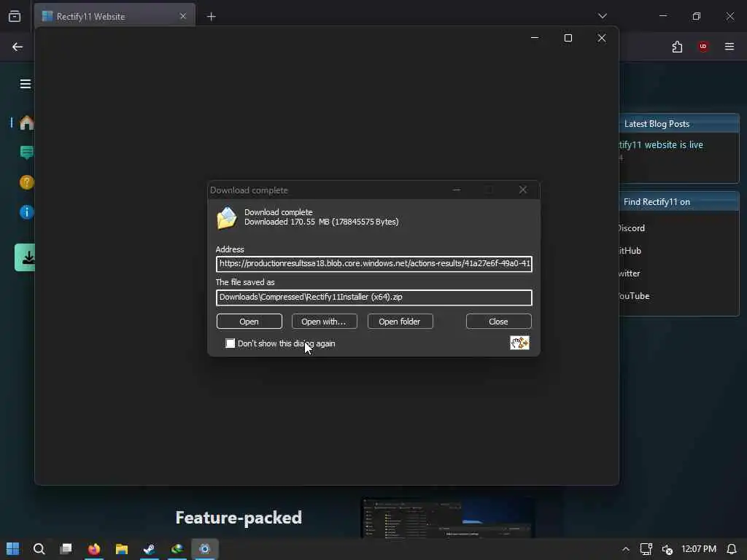
Task: Open the Discord link
Action: [x=631, y=228]
